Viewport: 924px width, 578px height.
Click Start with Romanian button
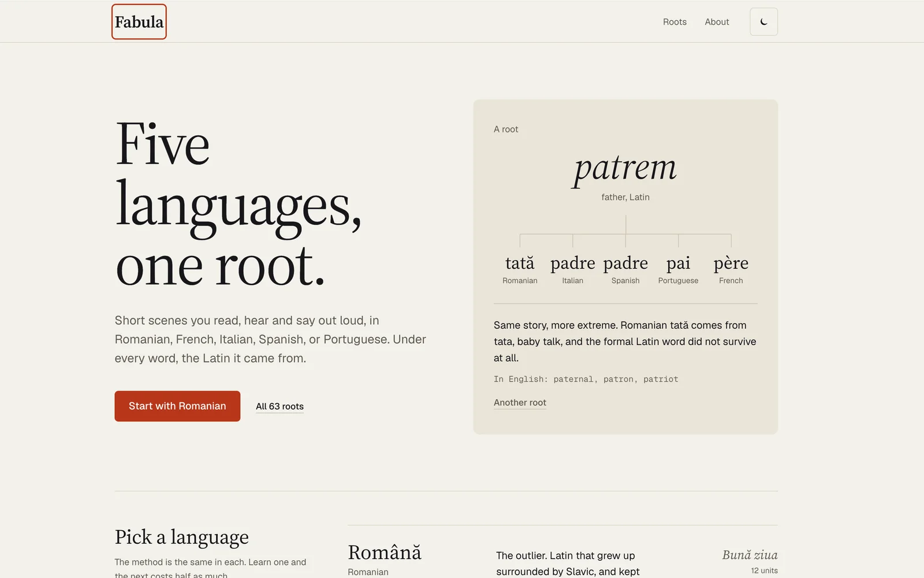point(177,406)
